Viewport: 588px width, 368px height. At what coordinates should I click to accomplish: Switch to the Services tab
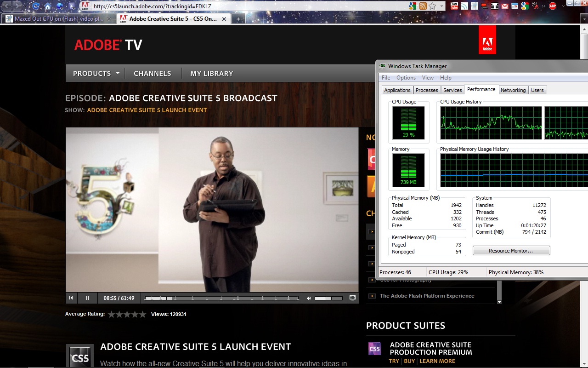tap(452, 90)
